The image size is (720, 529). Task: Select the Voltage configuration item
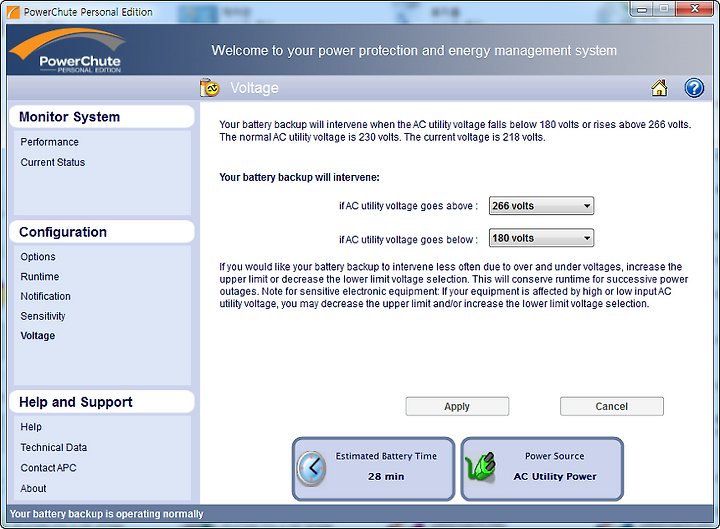(x=38, y=336)
